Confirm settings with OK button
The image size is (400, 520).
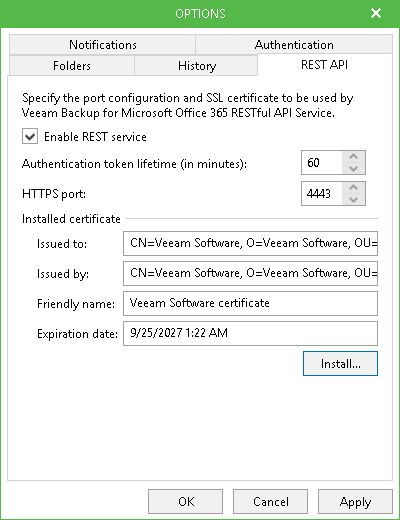(185, 501)
